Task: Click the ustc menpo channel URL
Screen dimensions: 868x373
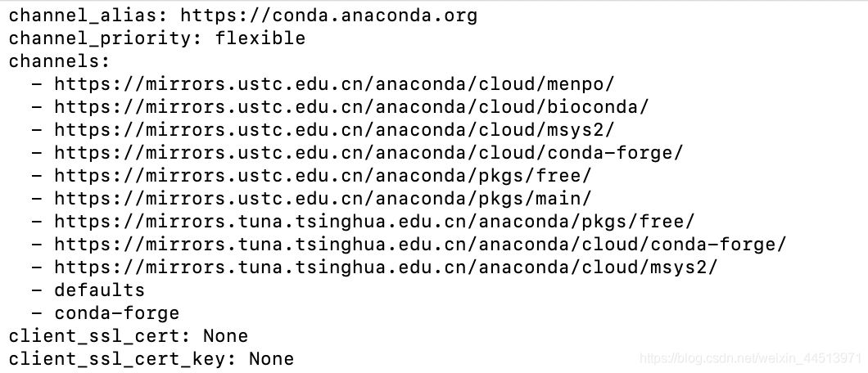Action: point(334,83)
